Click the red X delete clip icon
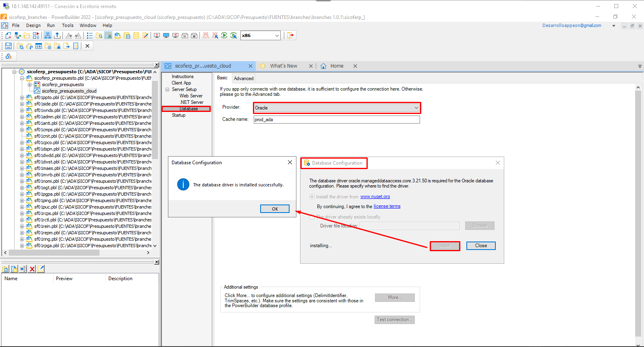This screenshot has height=347, width=644. coord(32,269)
